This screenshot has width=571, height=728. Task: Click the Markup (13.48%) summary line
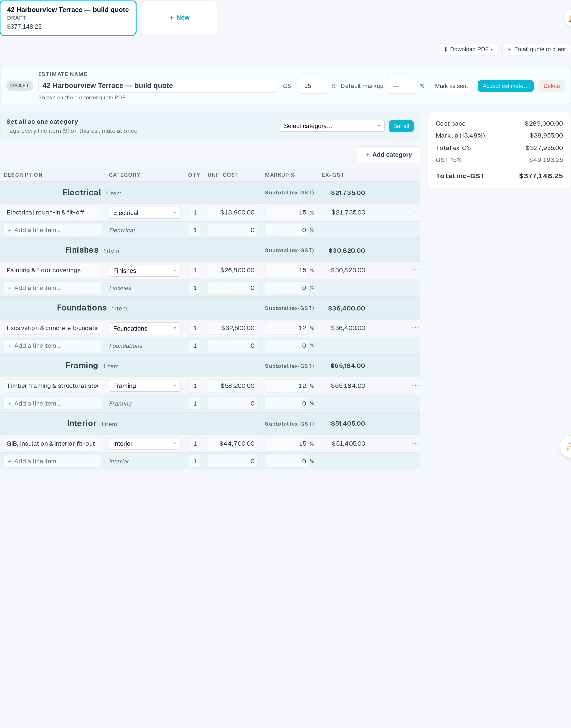(x=499, y=135)
